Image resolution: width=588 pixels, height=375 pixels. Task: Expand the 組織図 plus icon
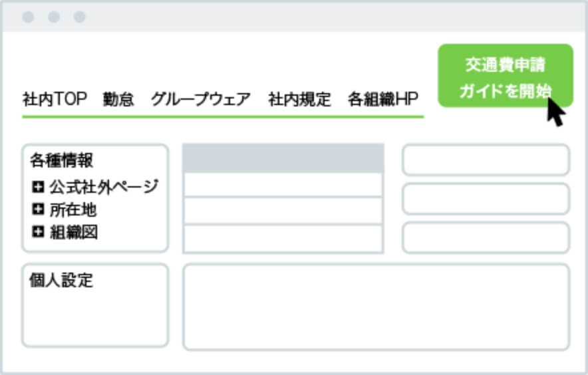click(38, 232)
